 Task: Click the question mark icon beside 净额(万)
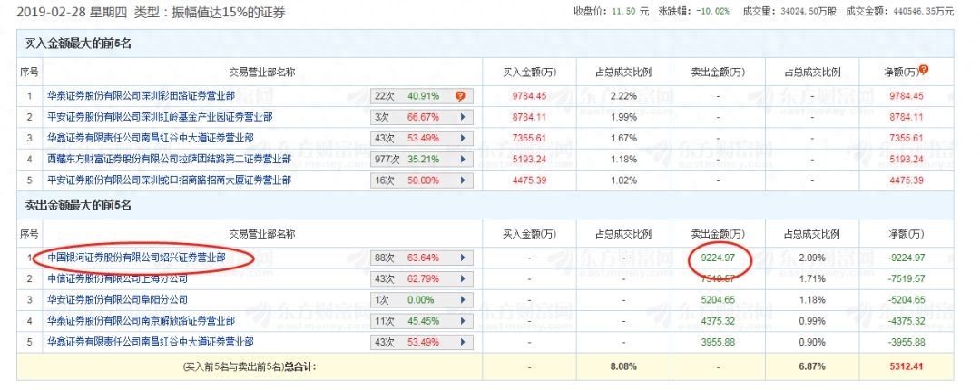(924, 70)
